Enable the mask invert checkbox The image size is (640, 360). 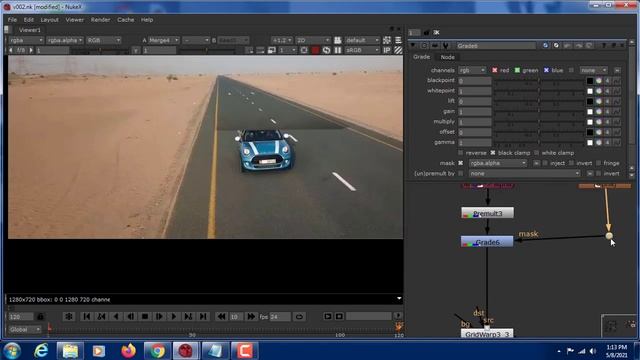(571, 163)
